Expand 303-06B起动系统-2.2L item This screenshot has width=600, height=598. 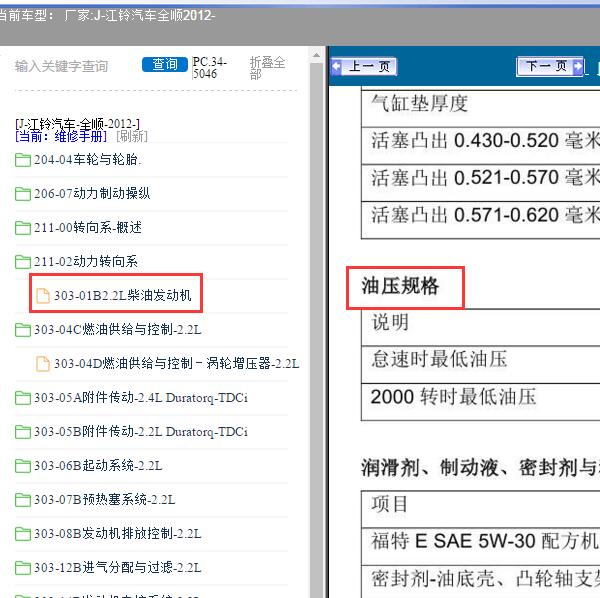pos(98,466)
